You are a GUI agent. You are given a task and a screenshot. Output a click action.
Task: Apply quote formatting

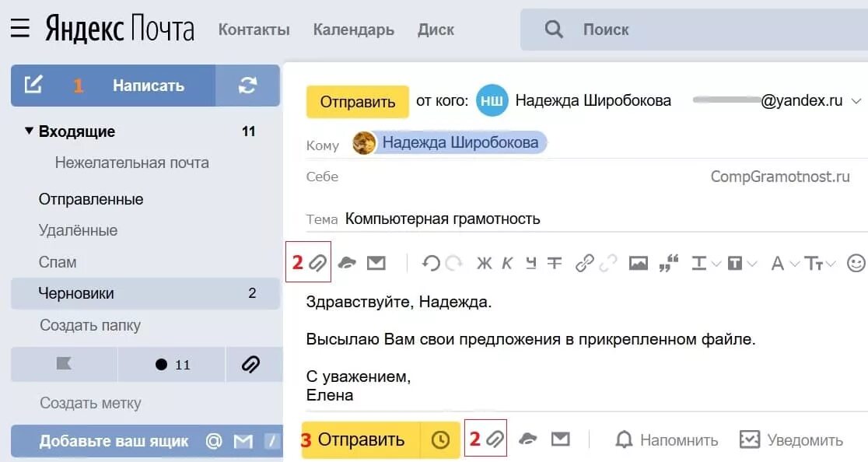[x=669, y=264]
